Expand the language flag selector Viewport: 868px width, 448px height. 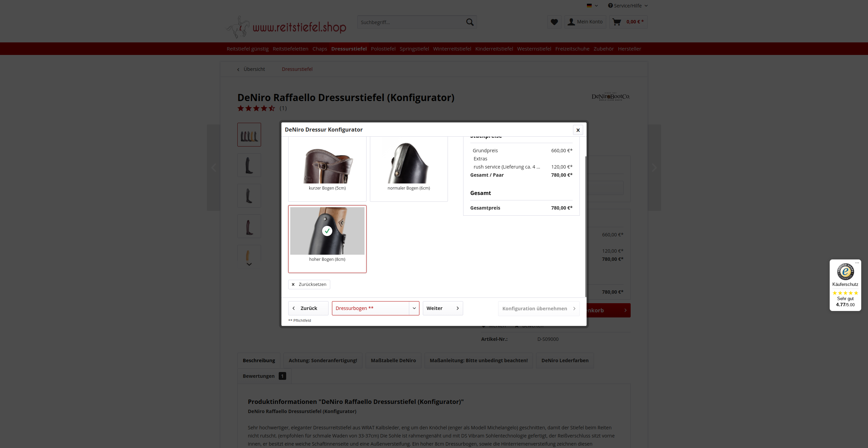592,5
